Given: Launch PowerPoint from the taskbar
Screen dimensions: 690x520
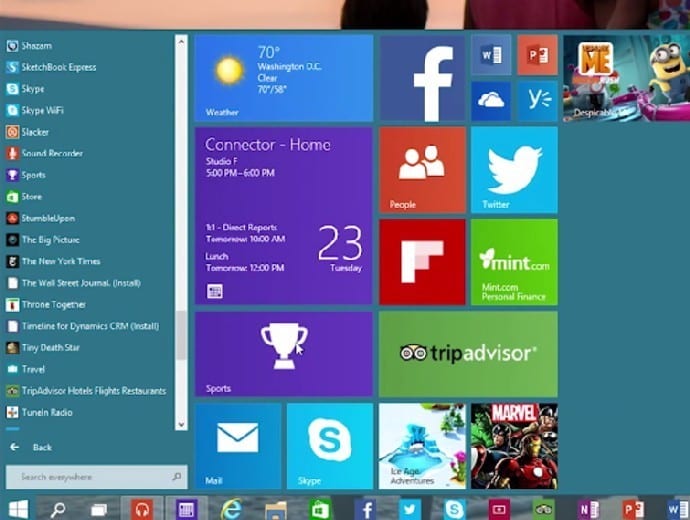Looking at the screenshot, I should tap(633, 509).
